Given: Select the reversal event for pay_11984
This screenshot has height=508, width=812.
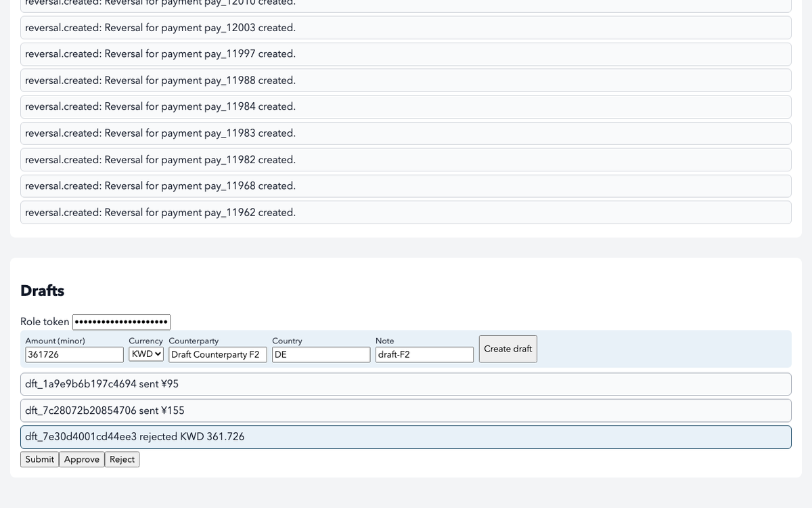Looking at the screenshot, I should coord(406,107).
